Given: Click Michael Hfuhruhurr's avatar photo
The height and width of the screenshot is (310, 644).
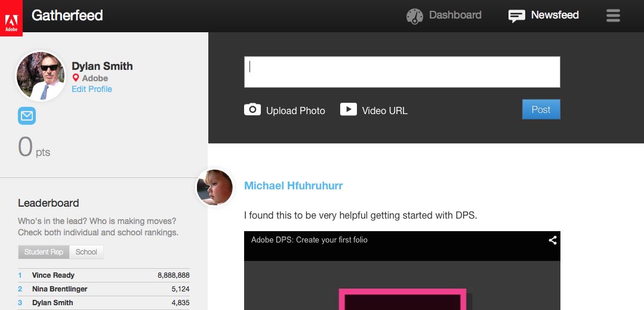Looking at the screenshot, I should click(x=214, y=188).
